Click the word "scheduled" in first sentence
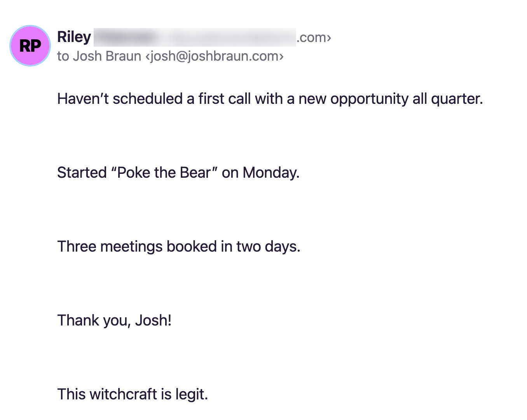Viewport: 527px width, 420px height. coord(148,99)
